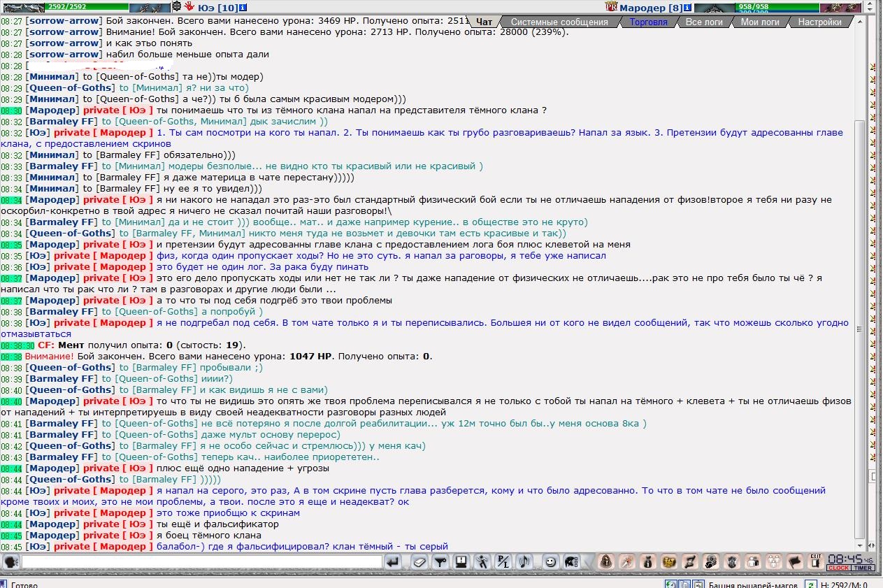Image resolution: width=883 pixels, height=588 pixels.
Task: Open the two-person friends icon
Action: click(x=754, y=562)
